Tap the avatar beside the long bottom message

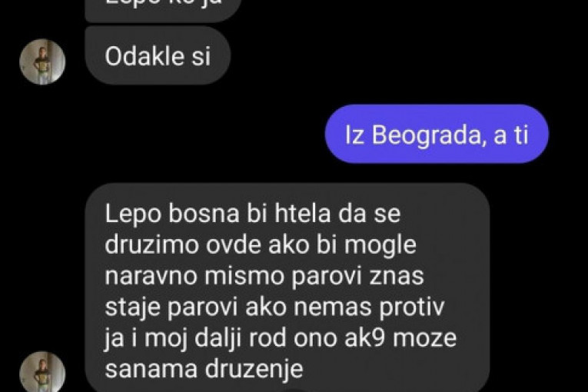42,372
